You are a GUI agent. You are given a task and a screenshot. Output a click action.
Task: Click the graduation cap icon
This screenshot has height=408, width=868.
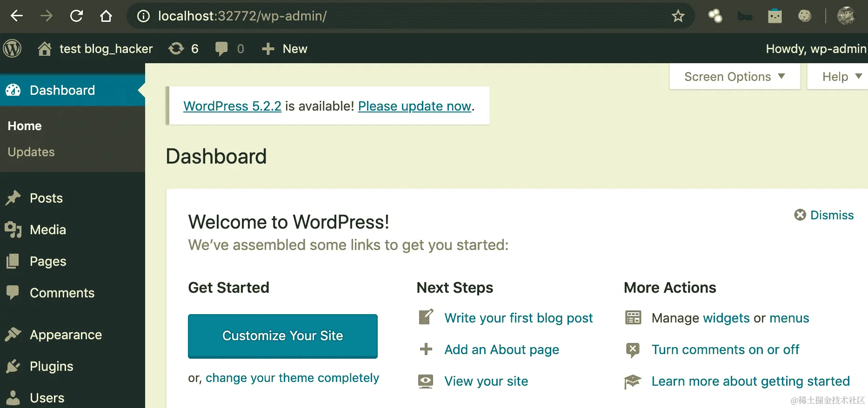pyautogui.click(x=633, y=382)
